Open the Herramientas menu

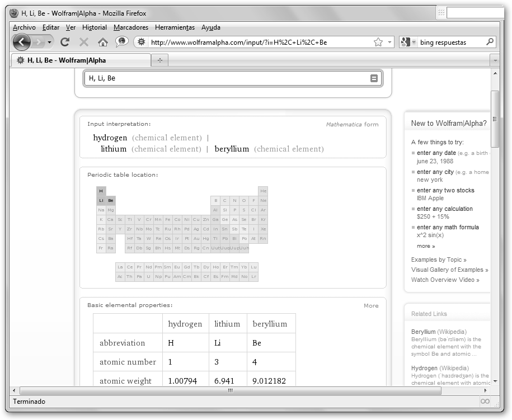pos(175,27)
